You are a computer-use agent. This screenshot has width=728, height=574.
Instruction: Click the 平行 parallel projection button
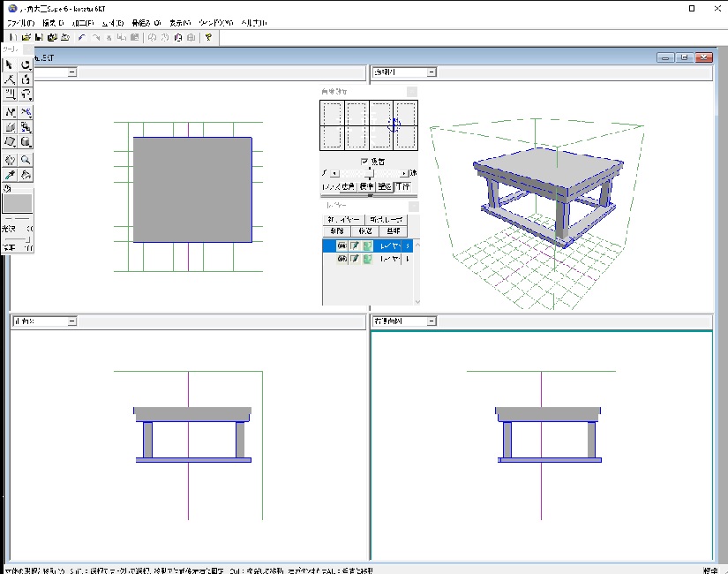pyautogui.click(x=402, y=186)
